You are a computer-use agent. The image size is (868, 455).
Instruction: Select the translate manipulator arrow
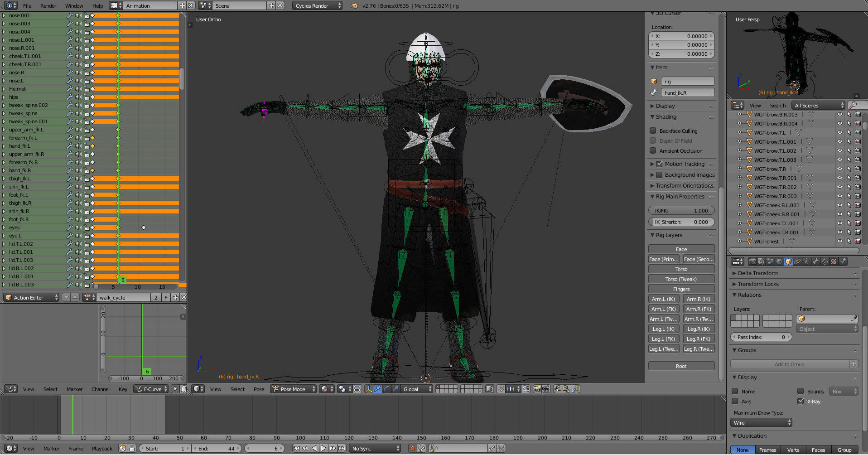tap(377, 389)
